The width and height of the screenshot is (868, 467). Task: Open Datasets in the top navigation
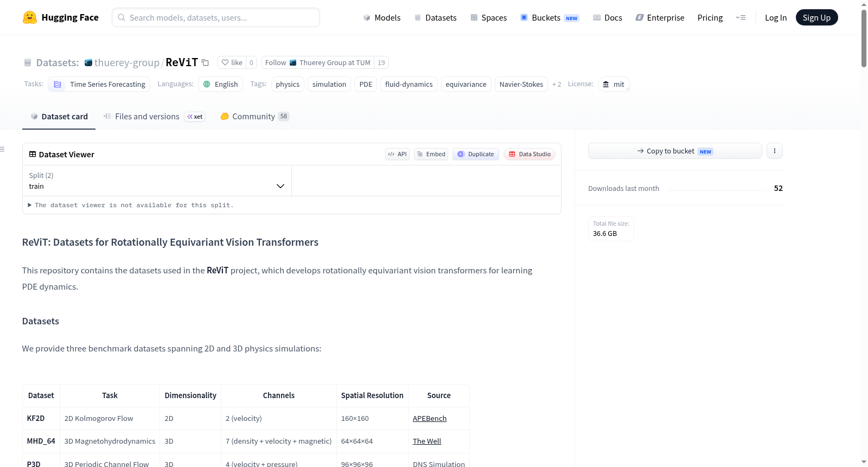click(x=436, y=17)
